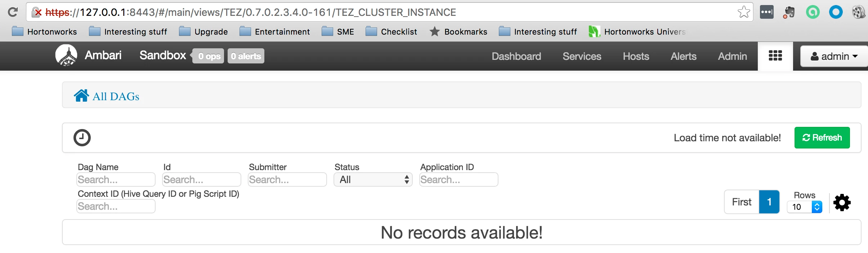Open the password manager extension icon
Image resolution: width=868 pixels, height=253 pixels.
pos(767,12)
